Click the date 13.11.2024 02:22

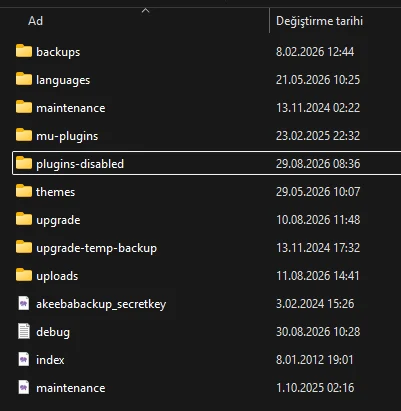[318, 107]
